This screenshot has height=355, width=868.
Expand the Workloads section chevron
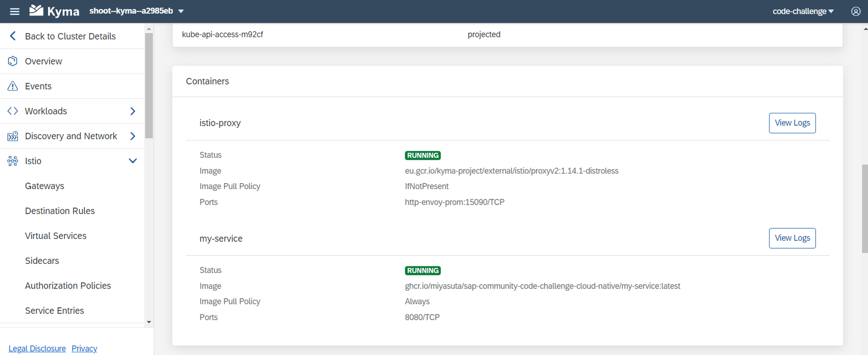(133, 111)
